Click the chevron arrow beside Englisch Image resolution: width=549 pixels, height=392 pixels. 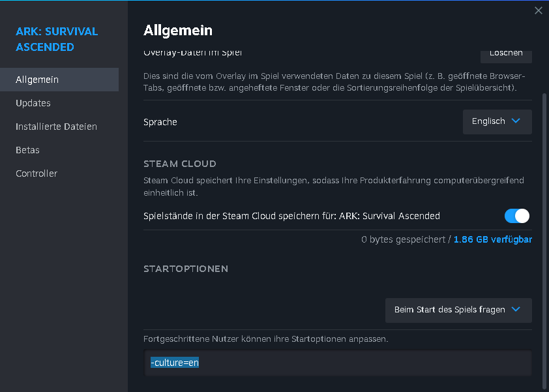(516, 121)
